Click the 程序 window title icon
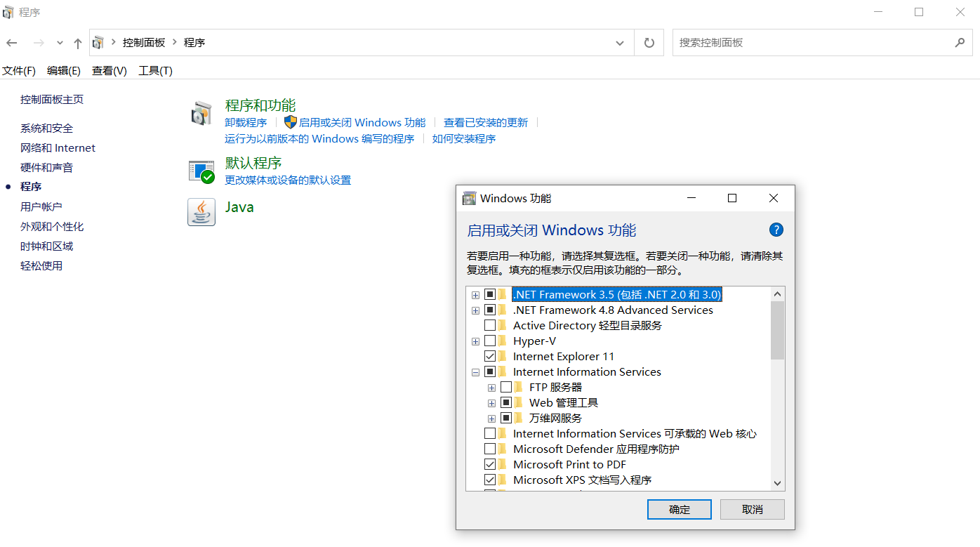 point(9,12)
